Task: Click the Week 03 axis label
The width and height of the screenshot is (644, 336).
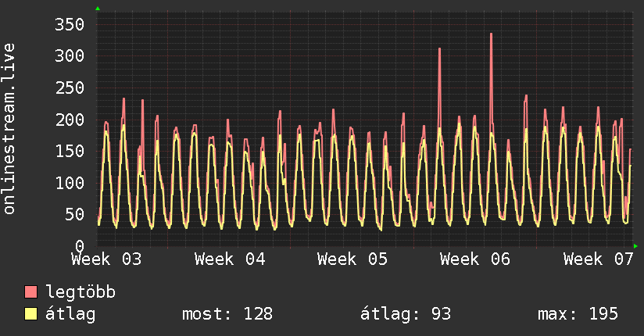Action: tap(106, 259)
